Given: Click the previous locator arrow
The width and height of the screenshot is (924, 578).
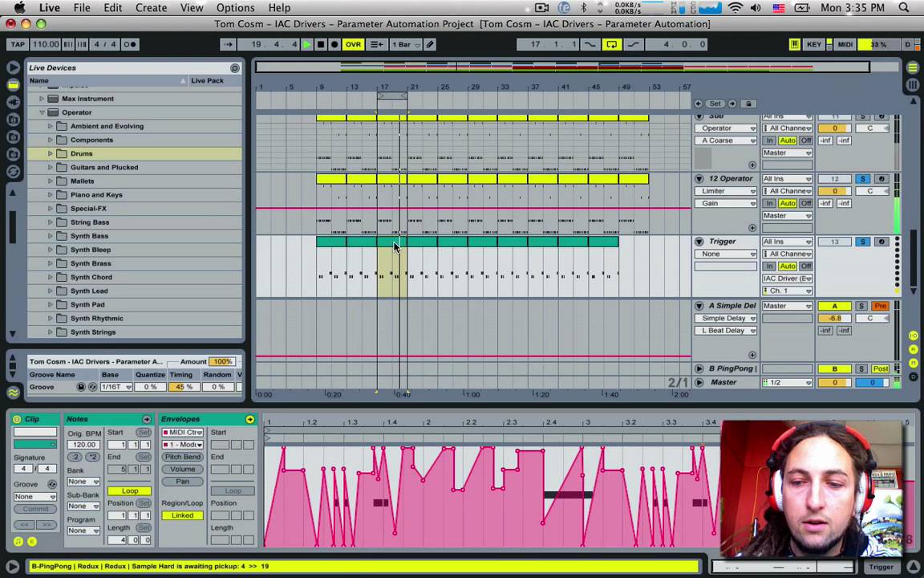Looking at the screenshot, I should point(699,104).
